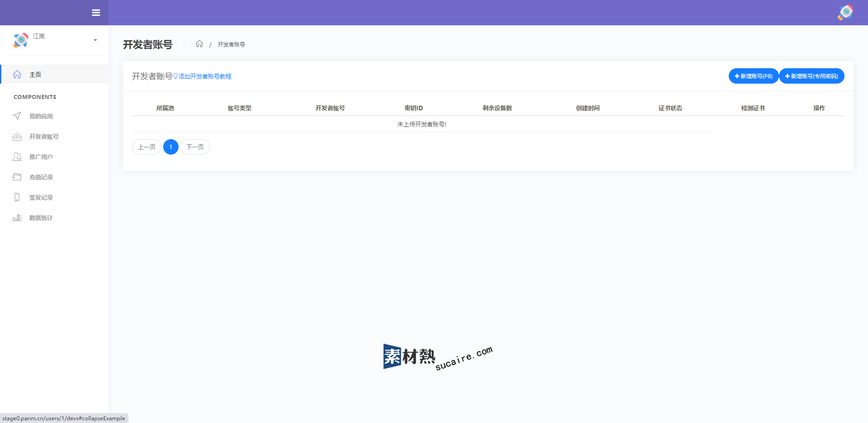Select page 1 in pagination
Image resolution: width=868 pixels, height=423 pixels.
(x=171, y=147)
